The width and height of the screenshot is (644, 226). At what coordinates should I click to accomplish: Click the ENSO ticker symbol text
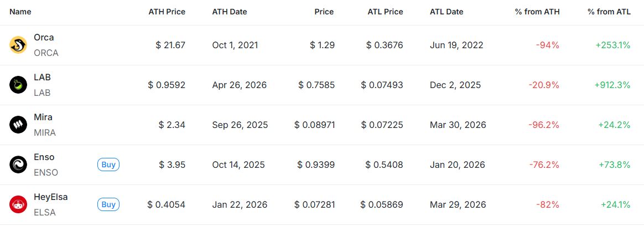pos(46,172)
